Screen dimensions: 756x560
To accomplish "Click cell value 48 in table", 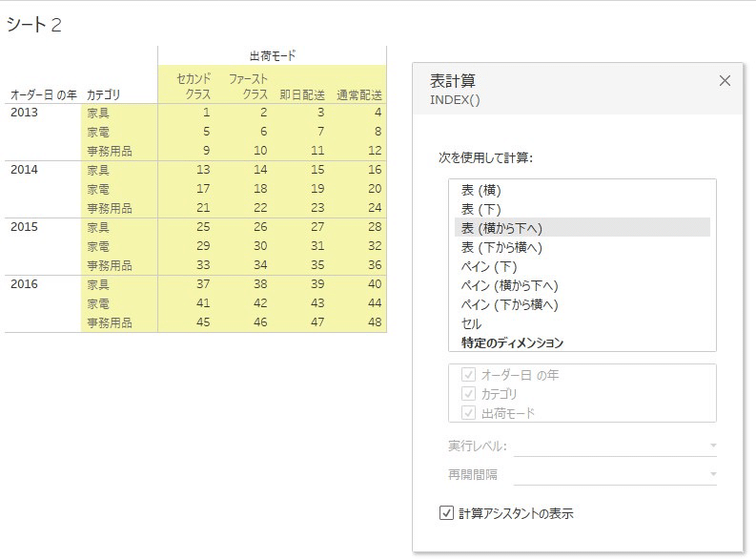I will tap(375, 321).
